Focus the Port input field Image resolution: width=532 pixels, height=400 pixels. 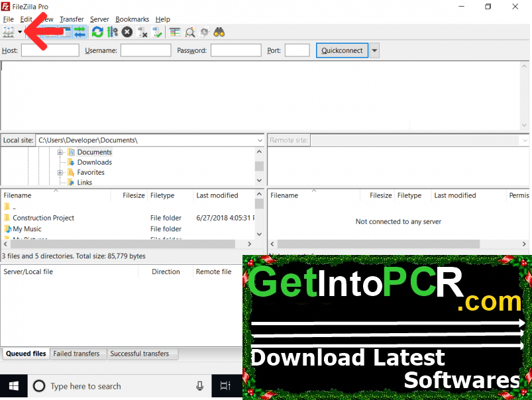297,50
